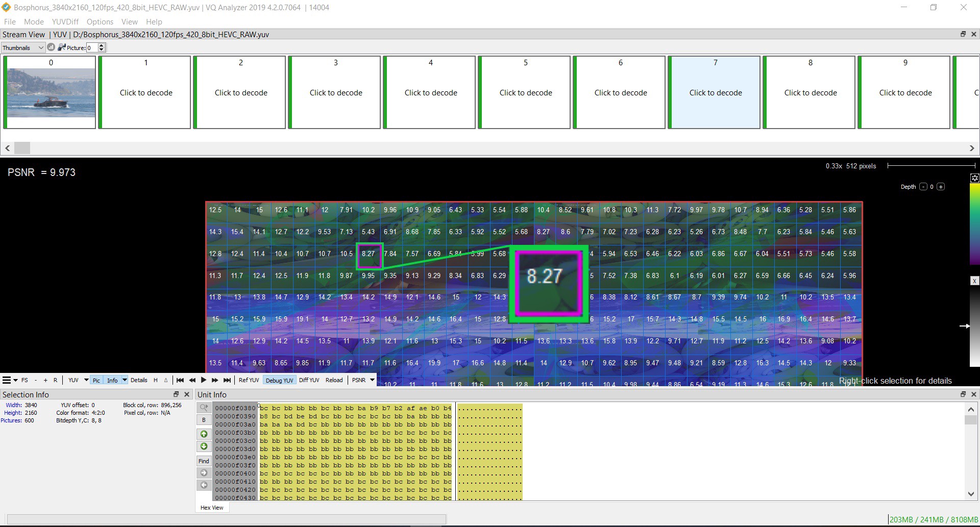Increment the Picture number spinner

(x=102, y=45)
